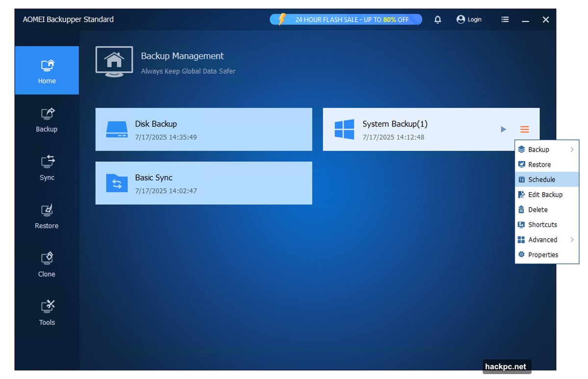Open the main menu icon near Login
The width and height of the screenshot is (588, 379).
(x=505, y=19)
